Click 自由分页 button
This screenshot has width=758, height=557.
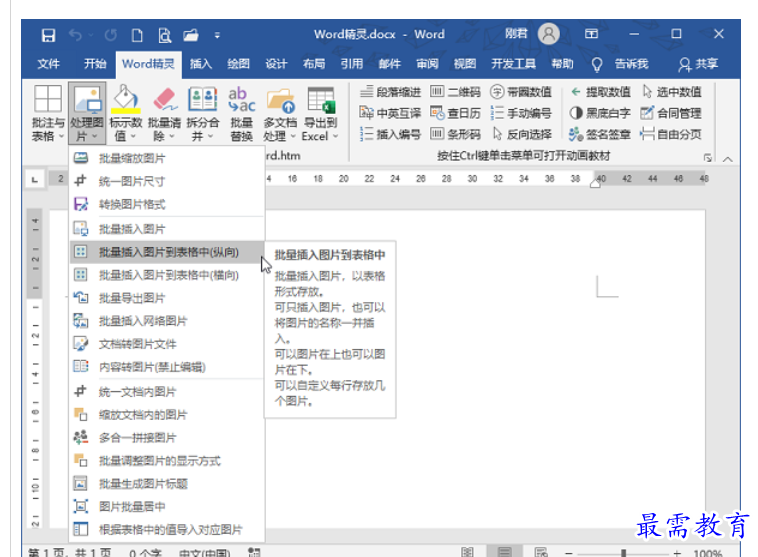[x=671, y=134]
